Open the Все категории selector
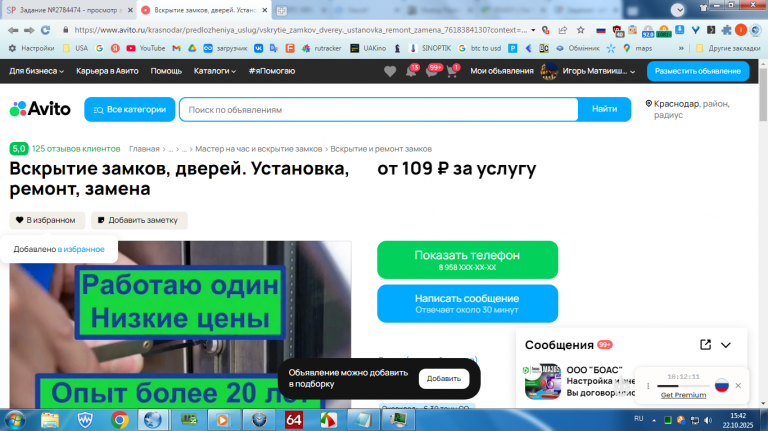The width and height of the screenshot is (768, 431). pos(129,109)
